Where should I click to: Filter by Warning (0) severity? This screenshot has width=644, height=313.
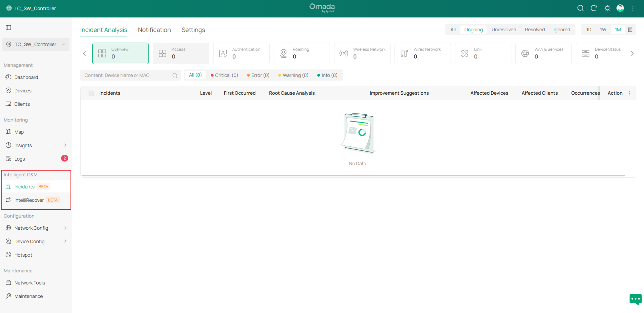(293, 75)
